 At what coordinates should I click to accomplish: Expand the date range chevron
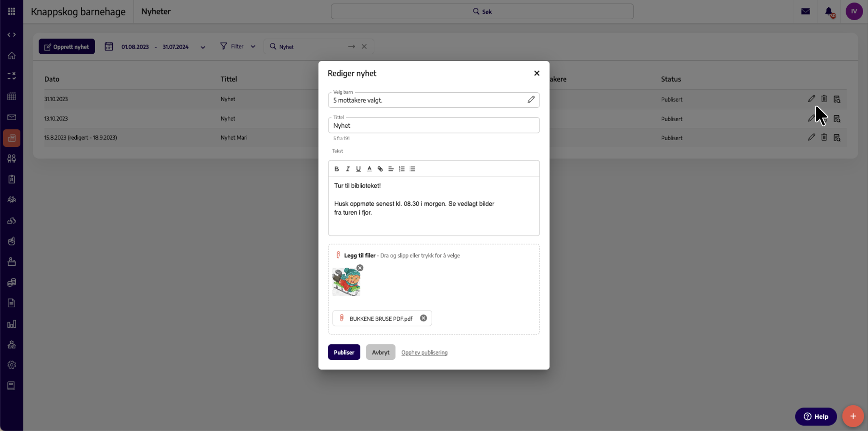[203, 47]
